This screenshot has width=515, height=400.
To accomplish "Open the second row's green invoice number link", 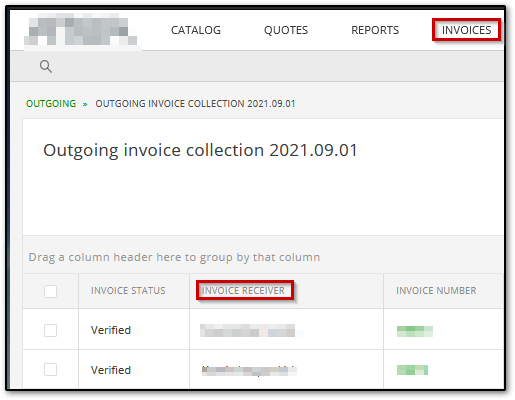I will point(412,370).
